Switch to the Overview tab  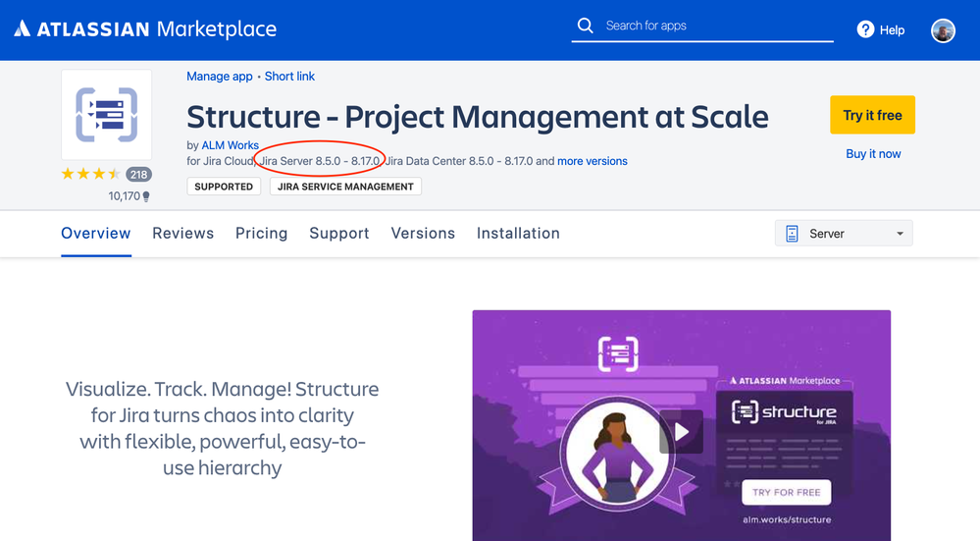tap(95, 234)
